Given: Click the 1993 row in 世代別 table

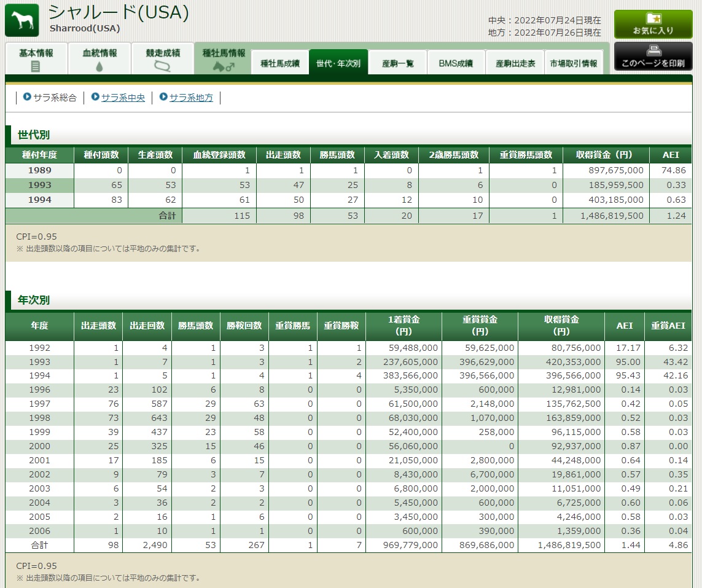Looking at the screenshot, I should click(x=40, y=185).
